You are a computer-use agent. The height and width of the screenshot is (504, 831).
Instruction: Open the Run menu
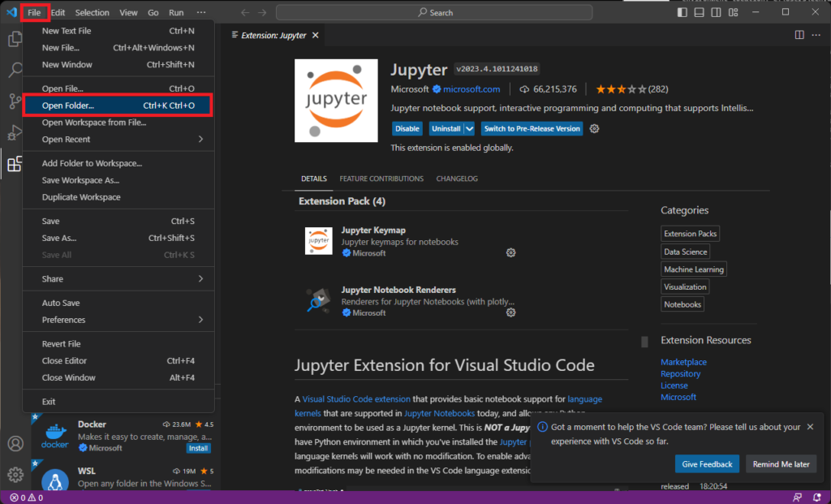tap(176, 12)
